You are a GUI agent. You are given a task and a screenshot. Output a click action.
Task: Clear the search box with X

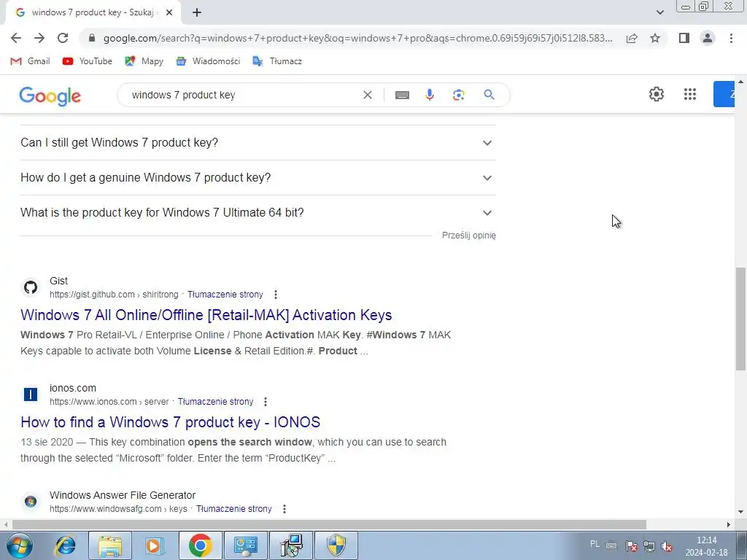tap(368, 95)
